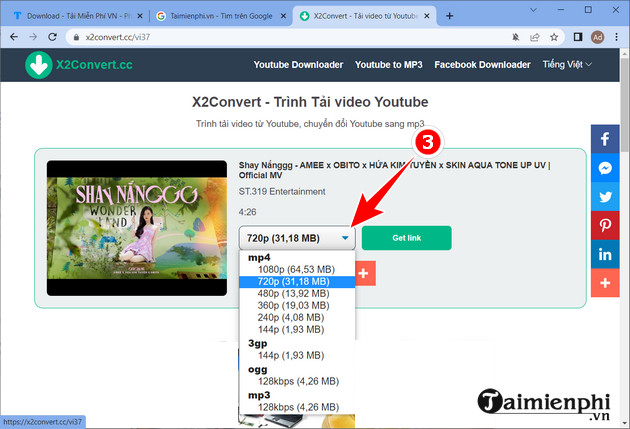Open Chrome three-dot menu
The height and width of the screenshot is (429, 630).
point(616,37)
